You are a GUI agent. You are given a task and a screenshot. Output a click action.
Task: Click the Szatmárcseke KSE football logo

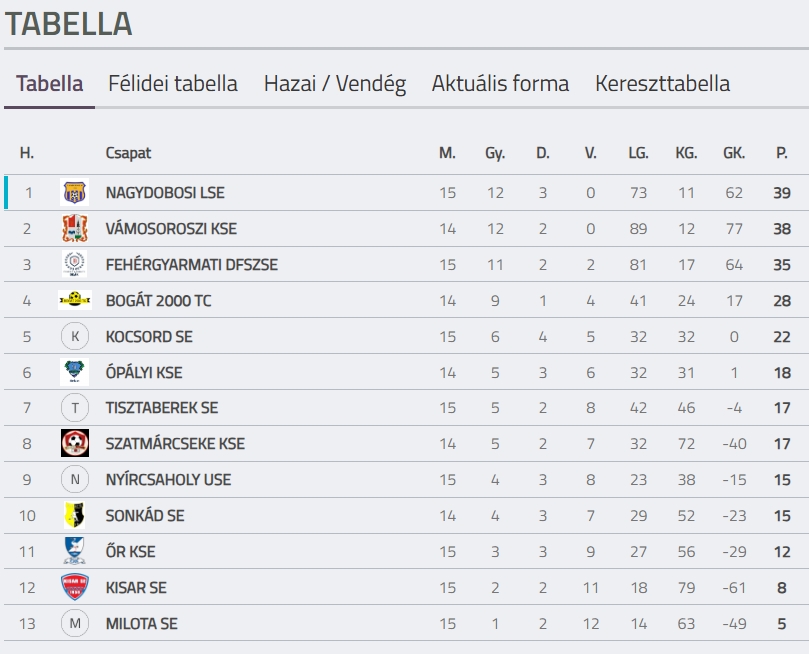[x=75, y=443]
